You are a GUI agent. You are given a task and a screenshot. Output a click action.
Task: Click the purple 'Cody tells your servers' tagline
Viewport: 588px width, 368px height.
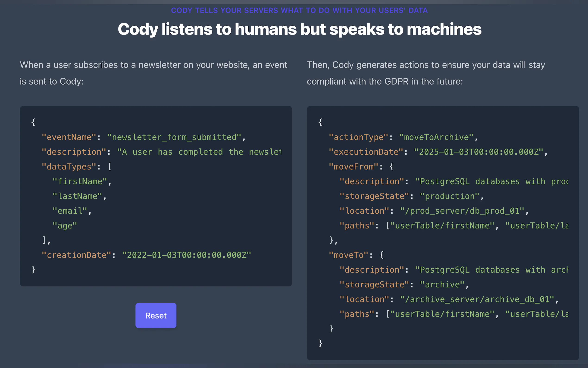pyautogui.click(x=299, y=10)
